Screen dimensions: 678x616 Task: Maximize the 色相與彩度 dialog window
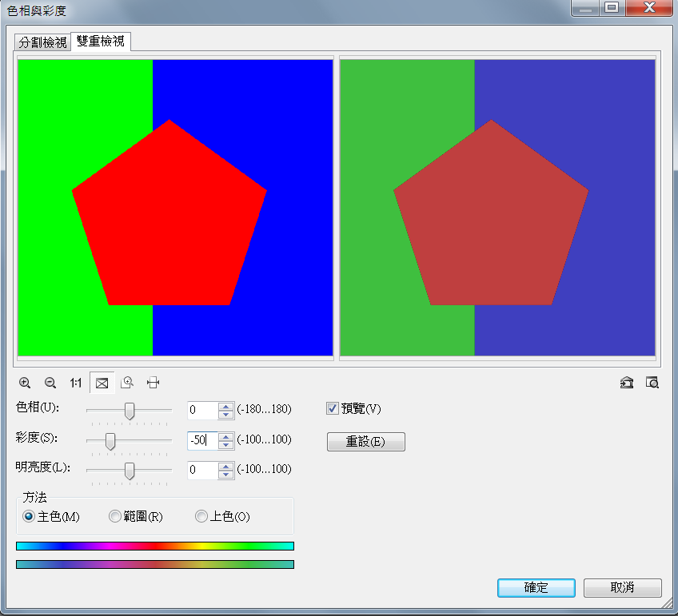click(612, 7)
